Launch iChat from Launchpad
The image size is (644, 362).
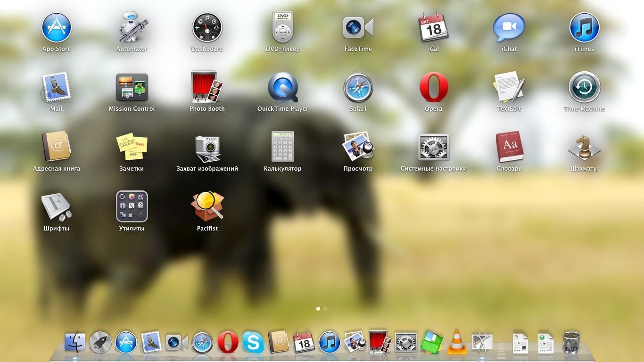point(509,28)
